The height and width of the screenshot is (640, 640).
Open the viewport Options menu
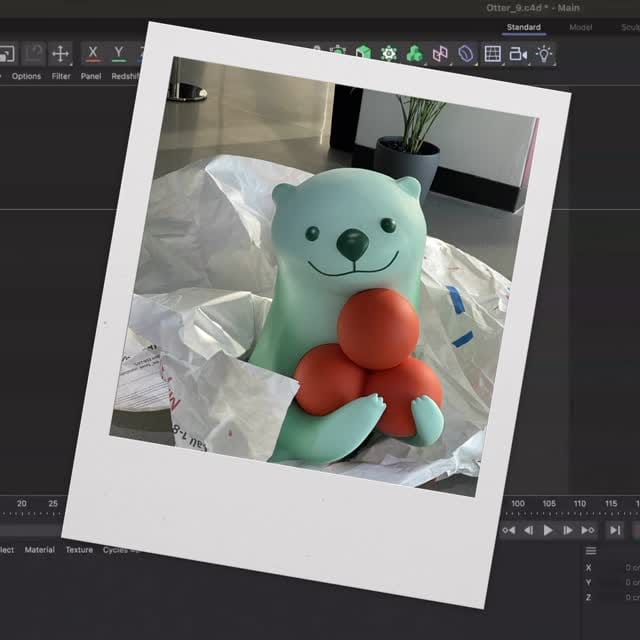click(26, 76)
